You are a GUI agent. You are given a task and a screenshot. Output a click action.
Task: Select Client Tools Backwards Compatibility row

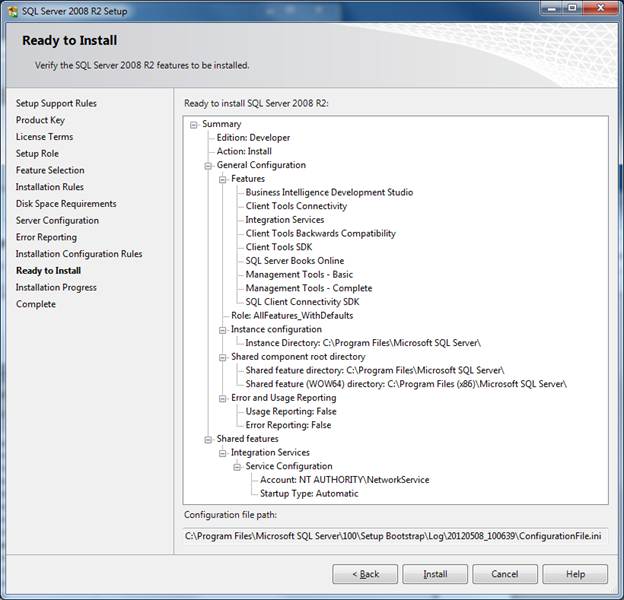320,234
